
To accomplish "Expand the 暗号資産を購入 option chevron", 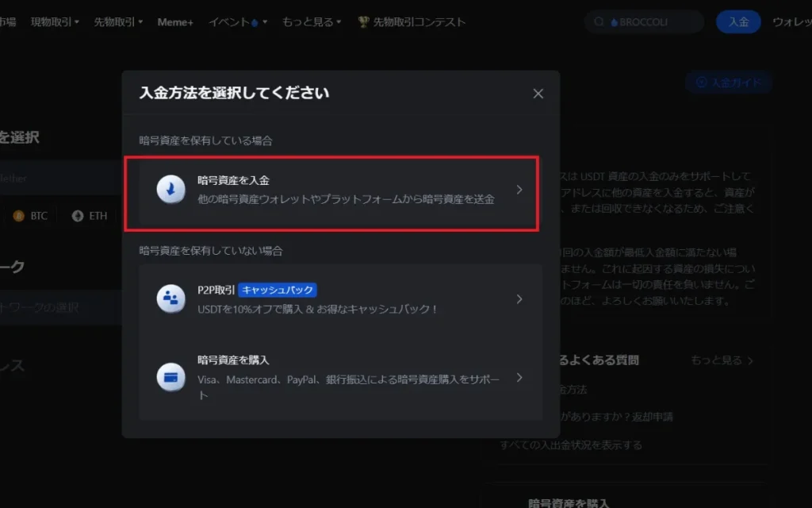I will 519,378.
